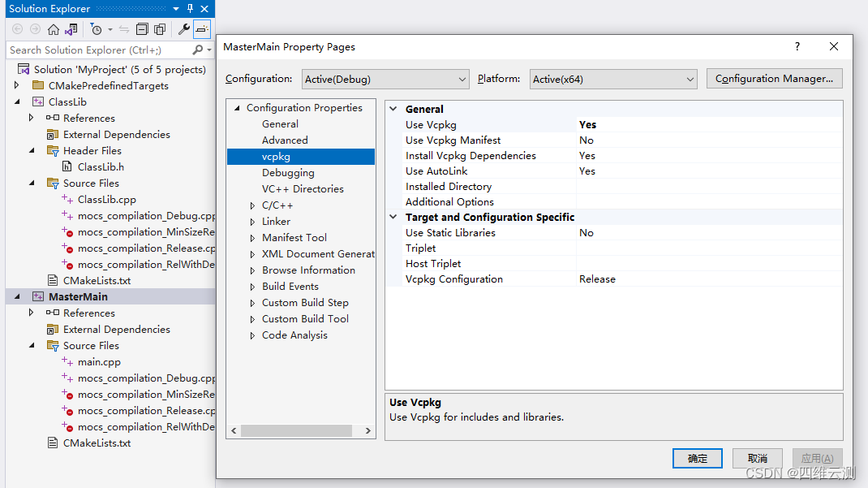Open the Pending Changes Filter clock icon
This screenshot has width=868, height=488.
pyautogui.click(x=97, y=28)
